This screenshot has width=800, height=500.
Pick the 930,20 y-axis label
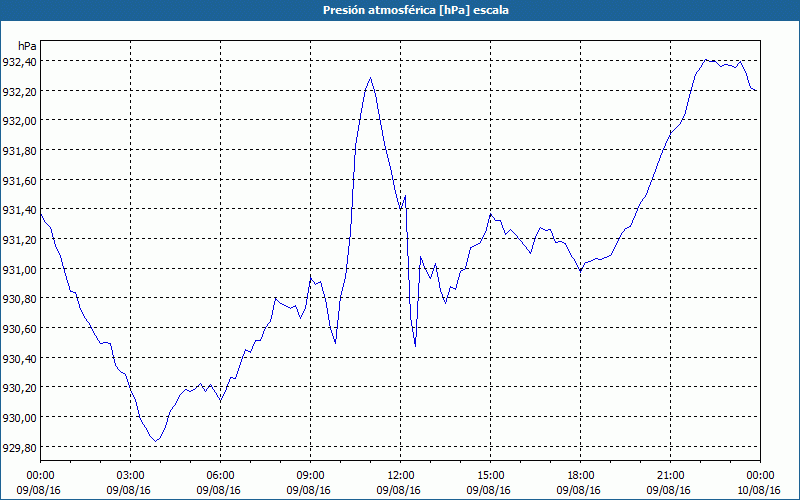click(19, 389)
